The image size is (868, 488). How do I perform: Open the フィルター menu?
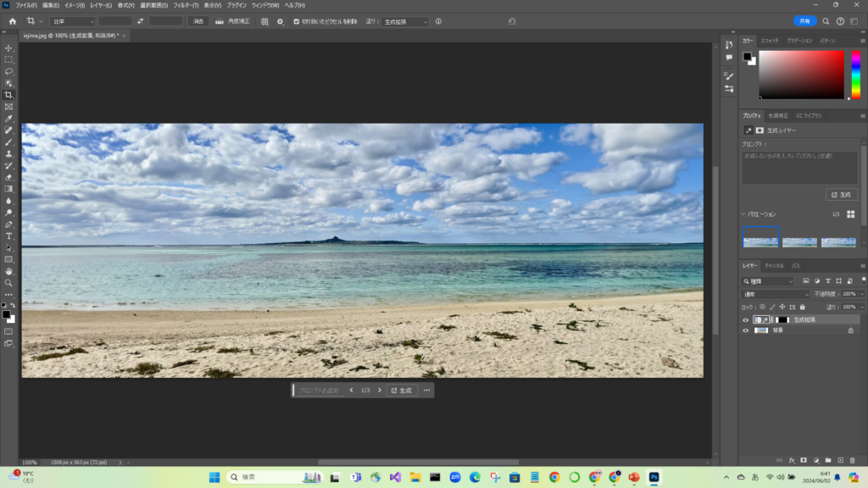186,5
